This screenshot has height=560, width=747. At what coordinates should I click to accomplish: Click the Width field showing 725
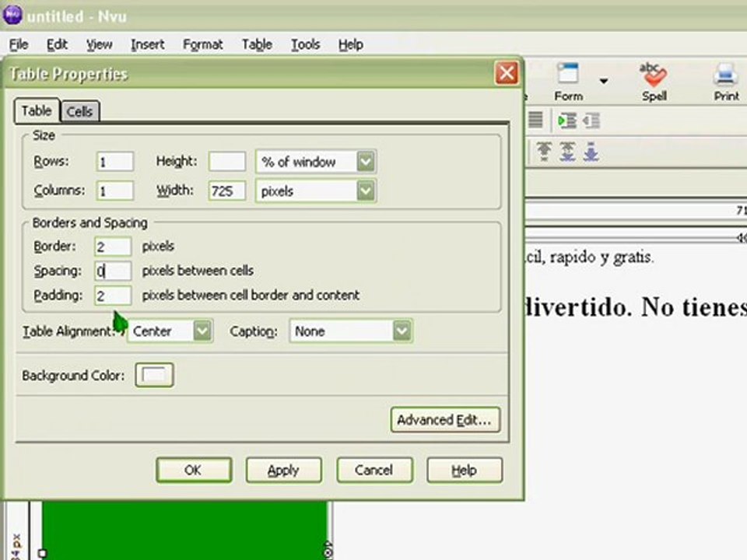point(227,191)
